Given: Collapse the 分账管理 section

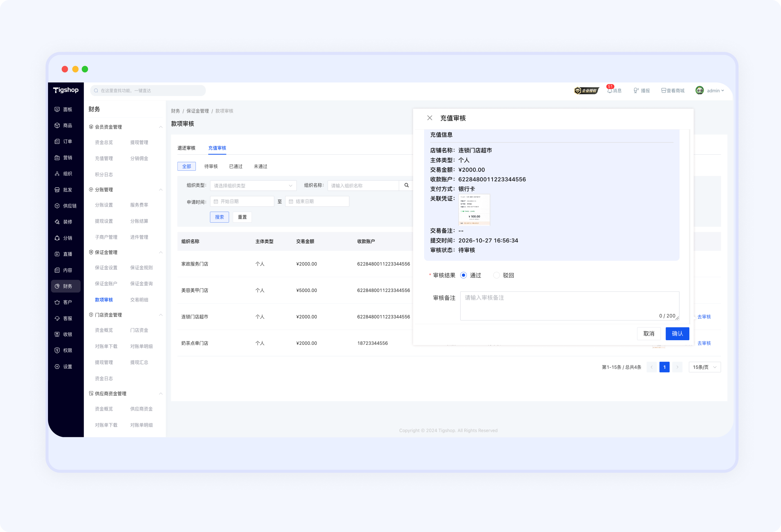Looking at the screenshot, I should 161,190.
